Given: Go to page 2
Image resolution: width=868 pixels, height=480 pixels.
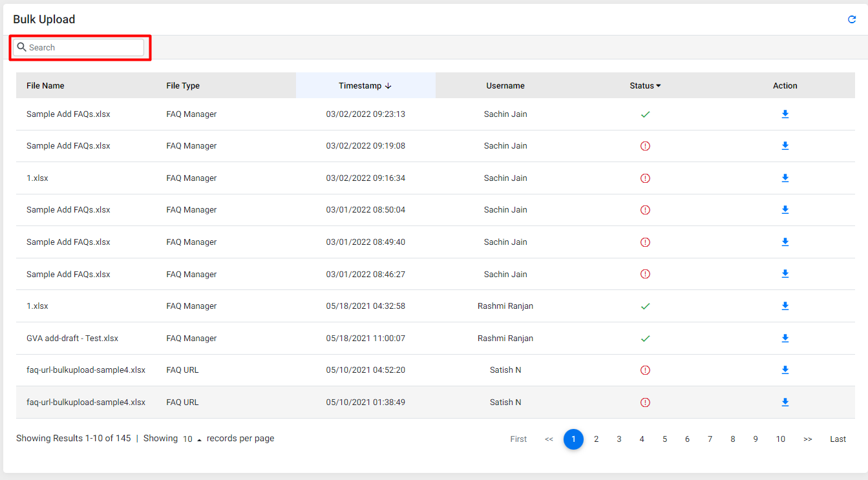Looking at the screenshot, I should point(596,439).
